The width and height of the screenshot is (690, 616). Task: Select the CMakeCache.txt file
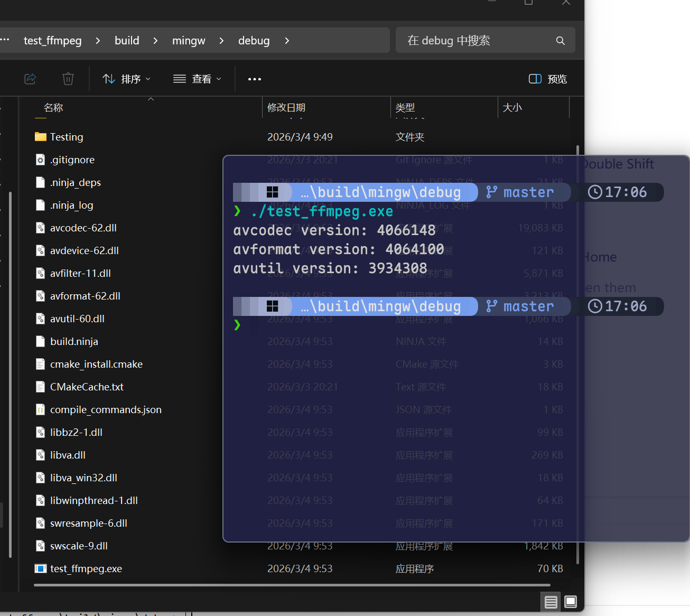(x=87, y=387)
